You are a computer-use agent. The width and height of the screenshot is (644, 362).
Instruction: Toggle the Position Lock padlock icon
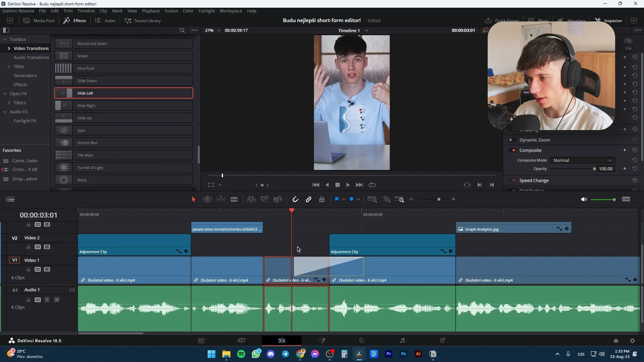click(322, 199)
